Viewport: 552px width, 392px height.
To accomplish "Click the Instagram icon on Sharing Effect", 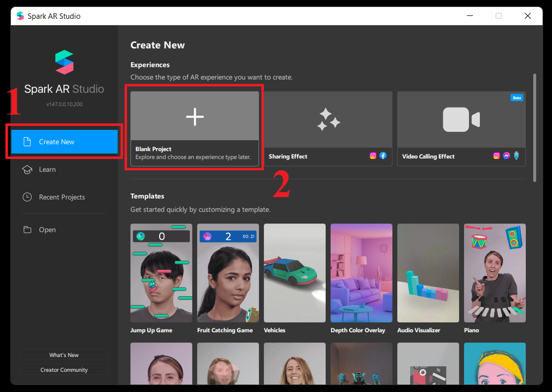I will pos(373,156).
